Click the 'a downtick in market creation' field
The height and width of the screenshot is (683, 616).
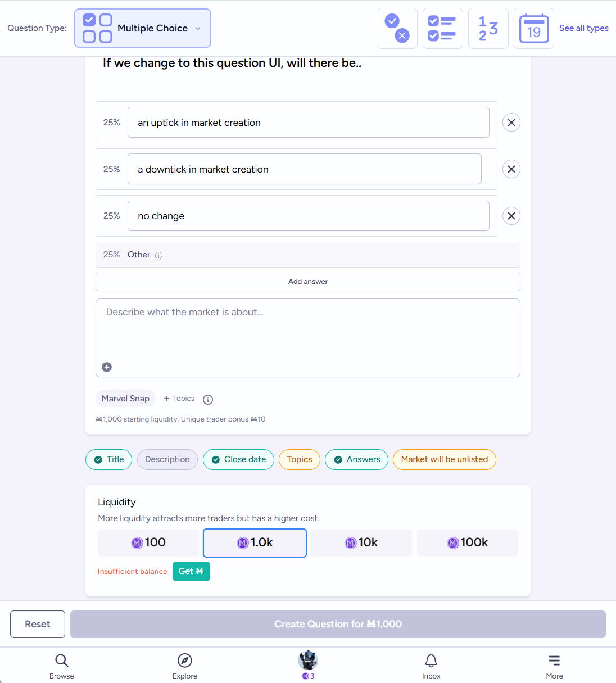[x=304, y=169]
